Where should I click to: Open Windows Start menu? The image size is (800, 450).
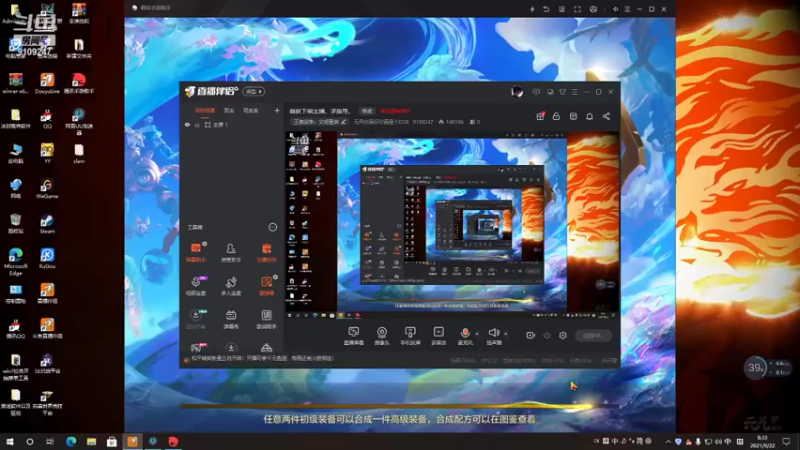click(10, 441)
